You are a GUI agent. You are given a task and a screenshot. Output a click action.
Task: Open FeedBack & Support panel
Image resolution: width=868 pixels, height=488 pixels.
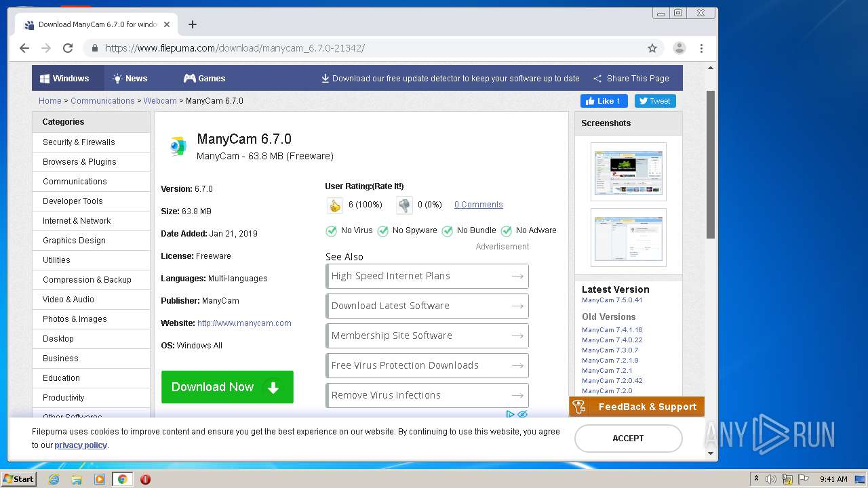(637, 407)
